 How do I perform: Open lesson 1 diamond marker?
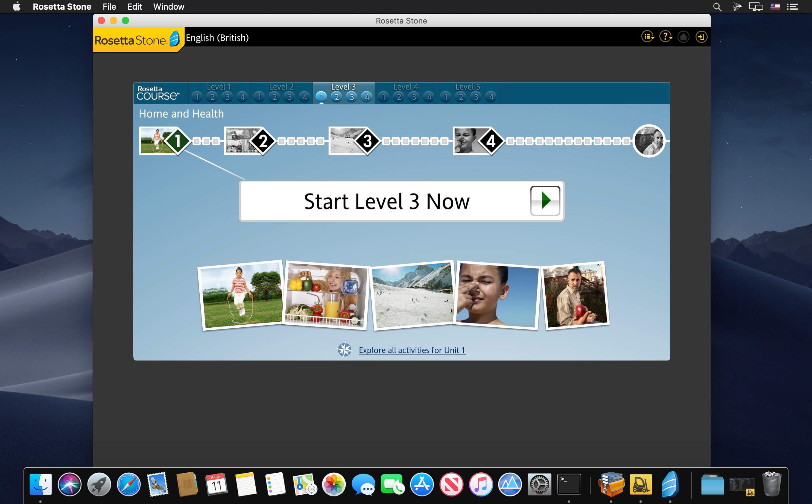pos(178,141)
